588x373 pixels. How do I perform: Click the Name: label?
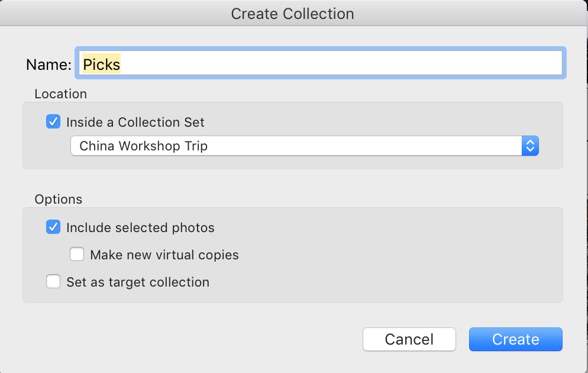tap(49, 65)
